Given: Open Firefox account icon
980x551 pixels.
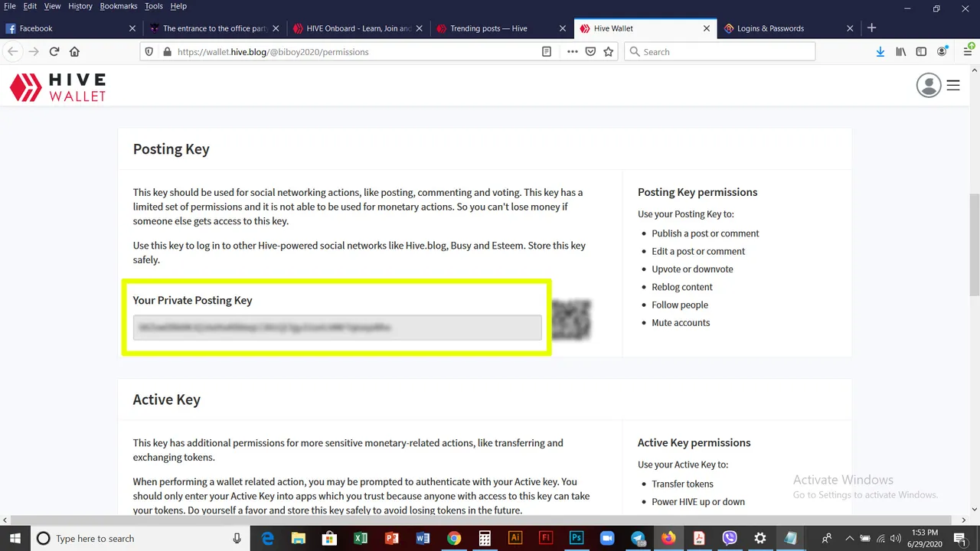Looking at the screenshot, I should 943,52.
